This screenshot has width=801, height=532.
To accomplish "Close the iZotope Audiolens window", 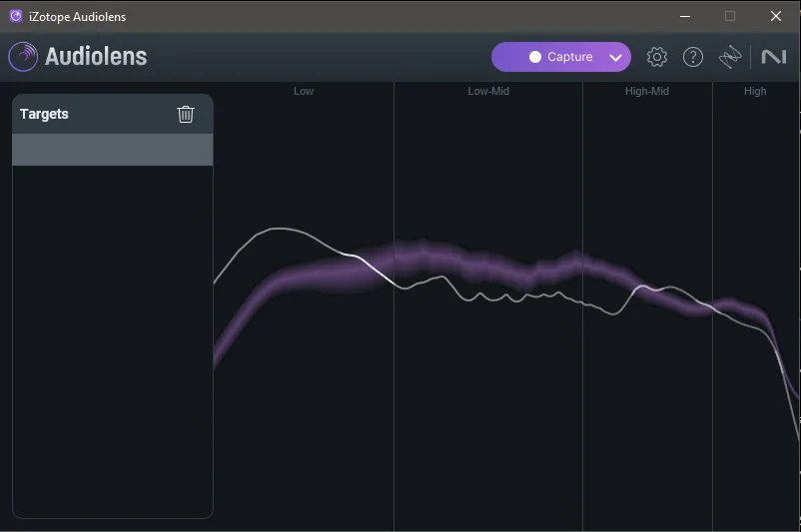I will [x=775, y=16].
